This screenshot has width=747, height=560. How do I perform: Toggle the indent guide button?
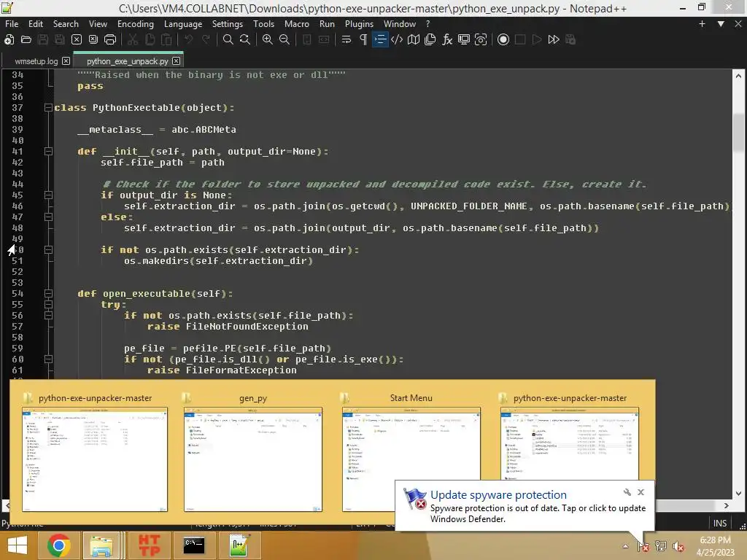pos(379,39)
